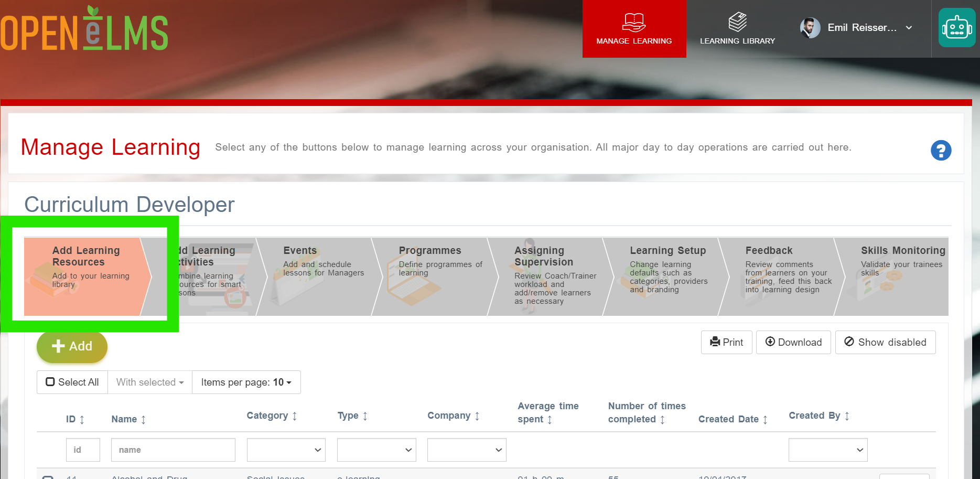The width and height of the screenshot is (980, 479).
Task: Click the green Add button
Action: [x=72, y=346]
